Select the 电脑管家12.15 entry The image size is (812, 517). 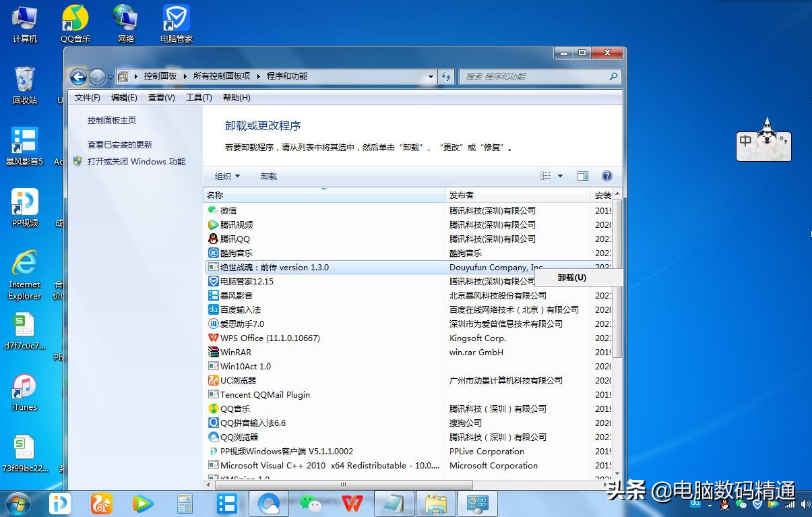coord(407,282)
